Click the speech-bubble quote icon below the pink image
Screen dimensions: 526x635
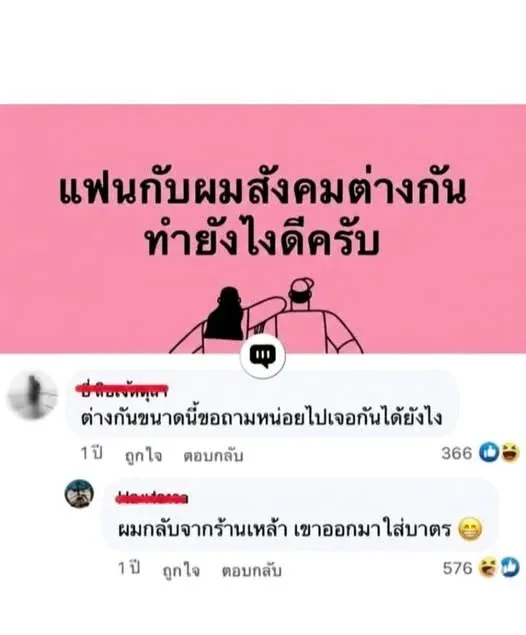[263, 356]
